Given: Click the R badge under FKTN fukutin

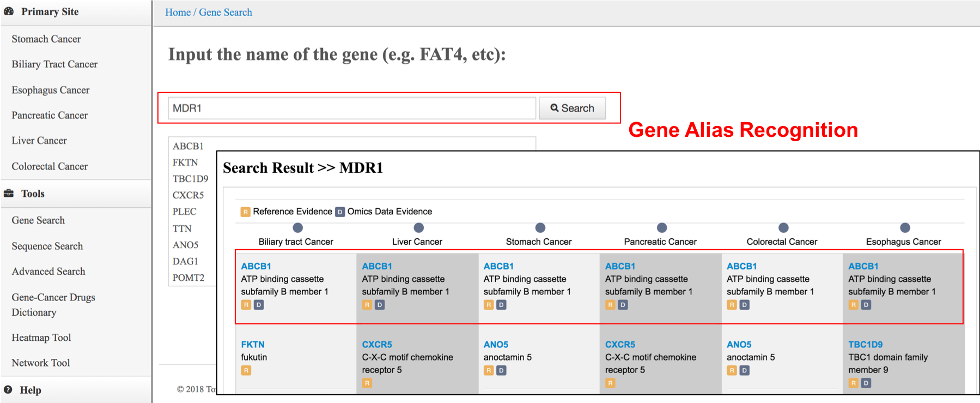Looking at the screenshot, I should coord(246,370).
